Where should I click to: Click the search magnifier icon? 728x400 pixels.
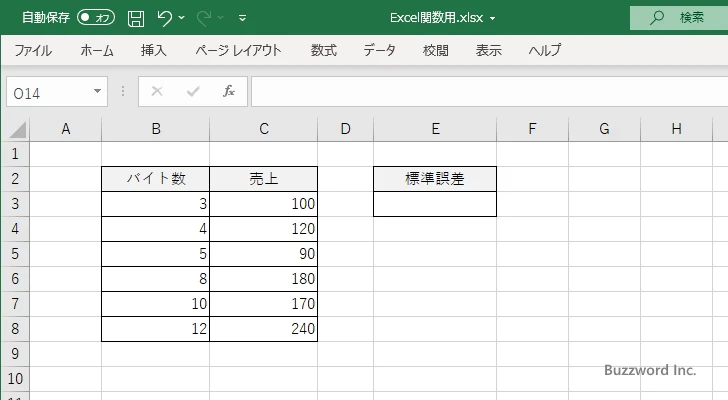click(x=656, y=18)
